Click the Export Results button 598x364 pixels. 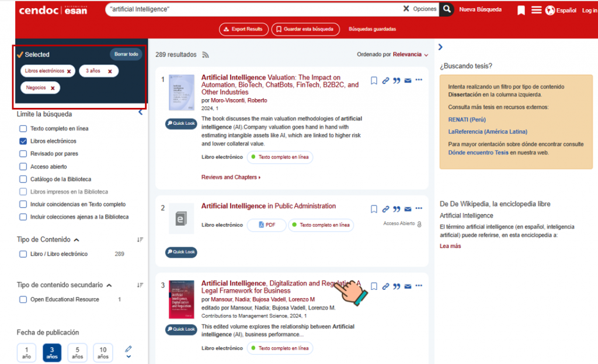[244, 29]
